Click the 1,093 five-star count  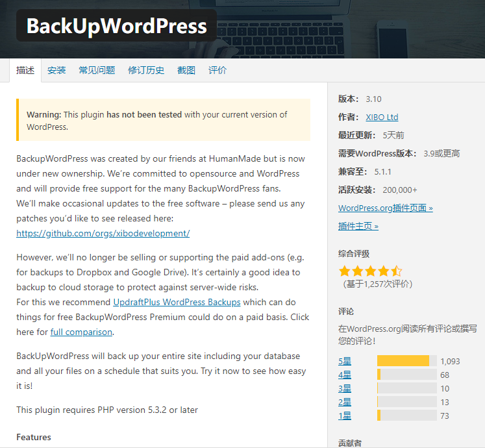tap(450, 362)
